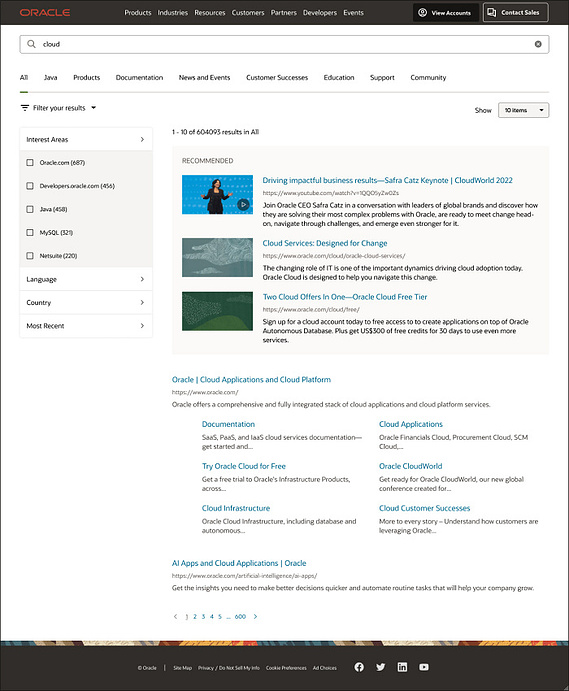Select the All results tab
This screenshot has height=691, width=569.
(x=24, y=78)
